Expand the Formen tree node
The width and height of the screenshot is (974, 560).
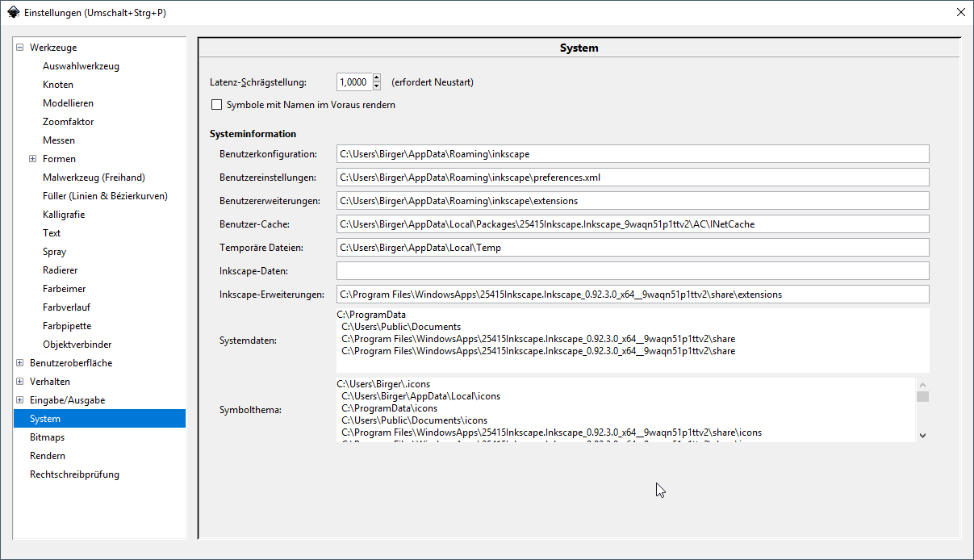(x=33, y=159)
